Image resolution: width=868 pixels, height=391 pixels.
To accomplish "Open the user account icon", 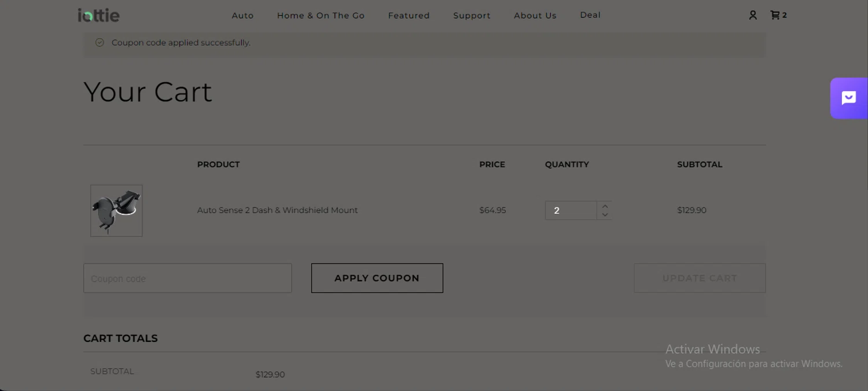I will (x=753, y=15).
